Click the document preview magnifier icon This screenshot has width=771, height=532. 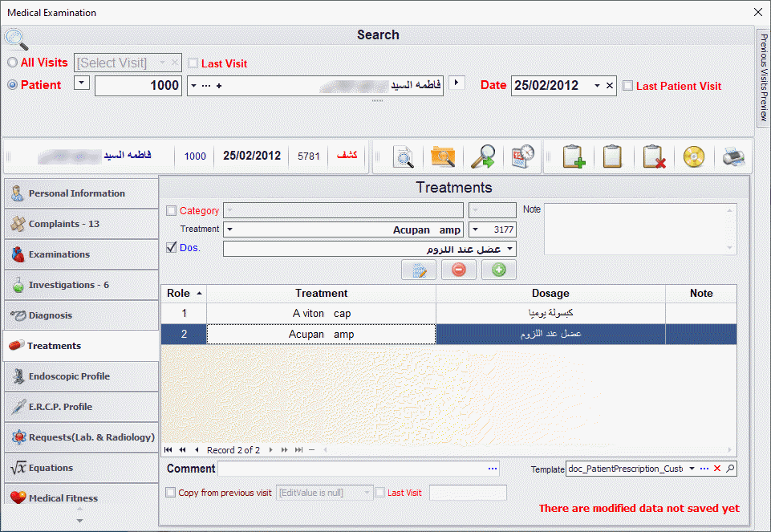404,156
